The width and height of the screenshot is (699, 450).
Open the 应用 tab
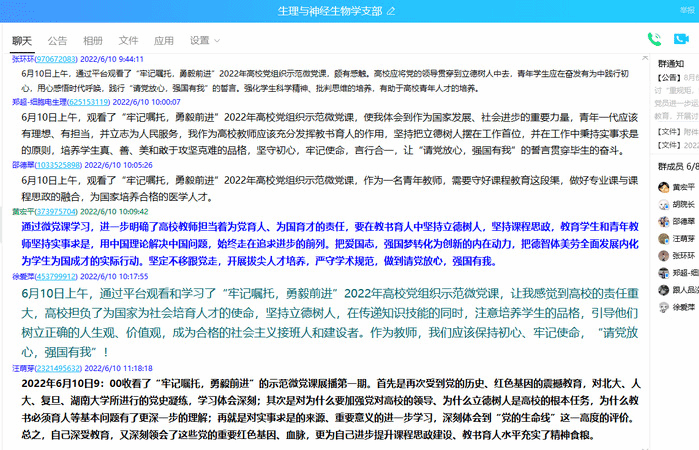163,41
